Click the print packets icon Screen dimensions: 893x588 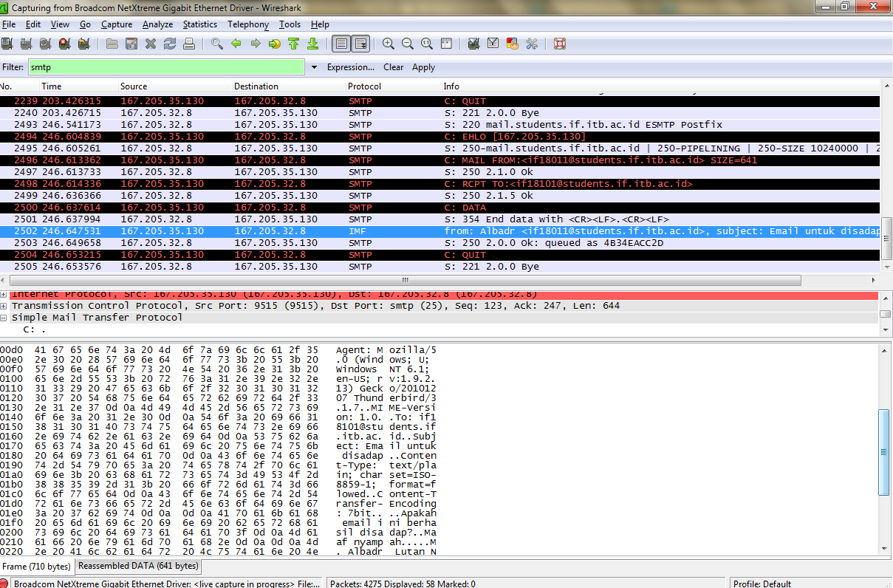click(x=189, y=44)
